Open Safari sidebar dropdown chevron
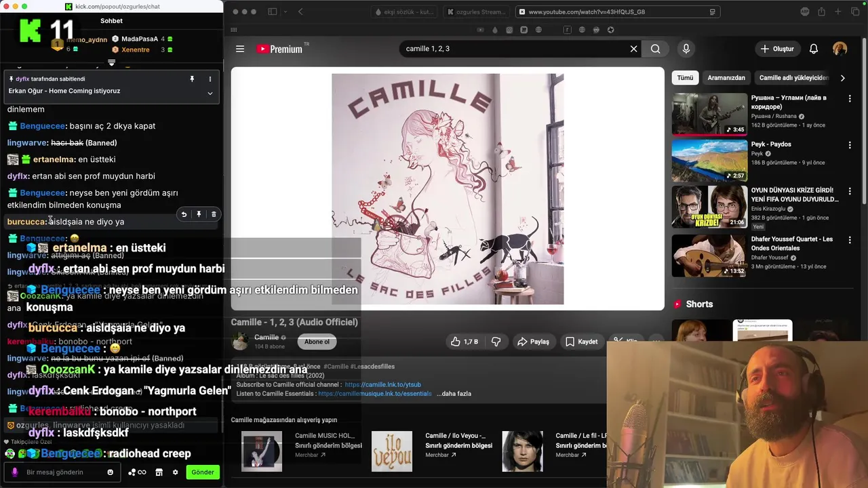868x488 pixels. (x=284, y=12)
